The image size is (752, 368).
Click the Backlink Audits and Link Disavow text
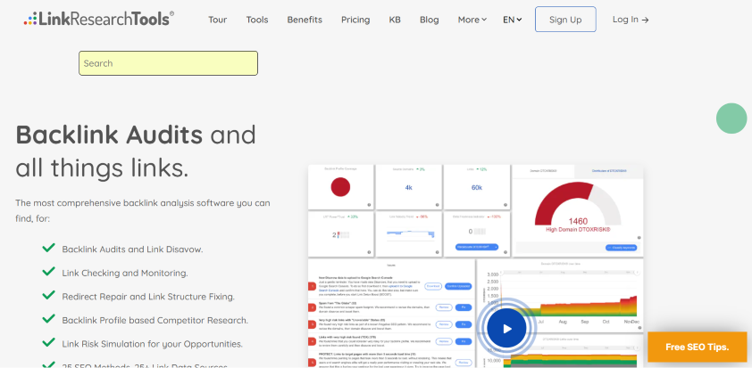tap(132, 249)
